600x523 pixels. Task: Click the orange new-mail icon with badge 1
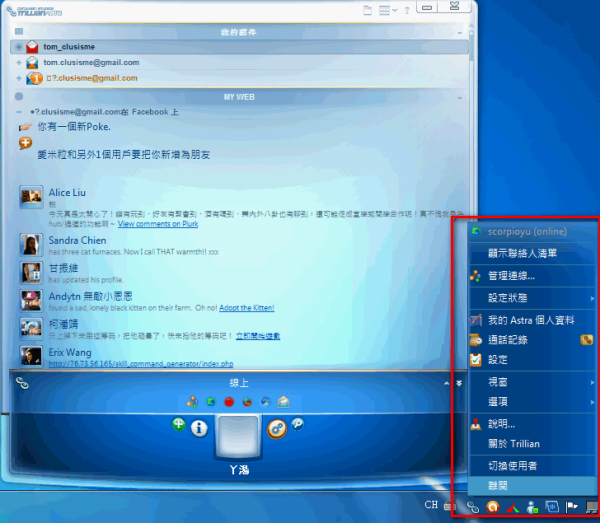pyautogui.click(x=34, y=78)
